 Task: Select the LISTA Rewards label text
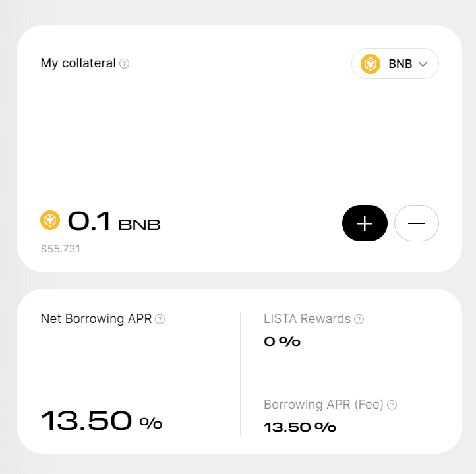307,319
